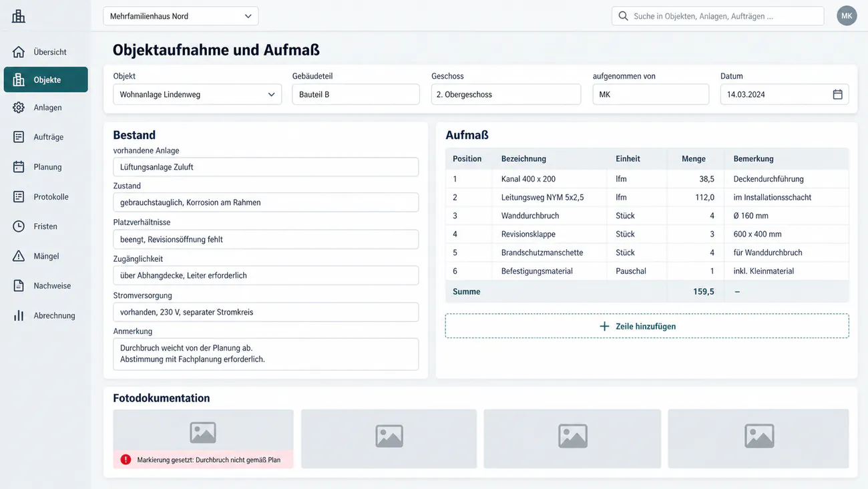868x489 pixels.
Task: Open Planung from the sidebar
Action: click(46, 167)
